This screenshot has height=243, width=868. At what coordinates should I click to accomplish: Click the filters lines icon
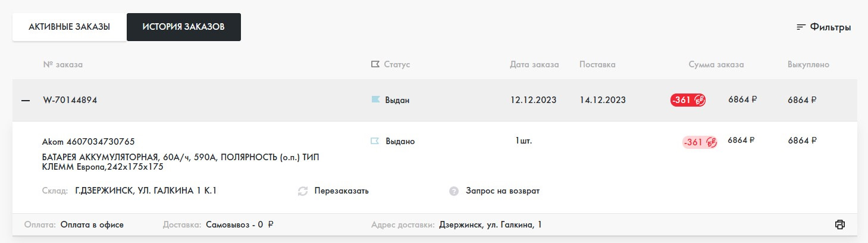tap(801, 27)
